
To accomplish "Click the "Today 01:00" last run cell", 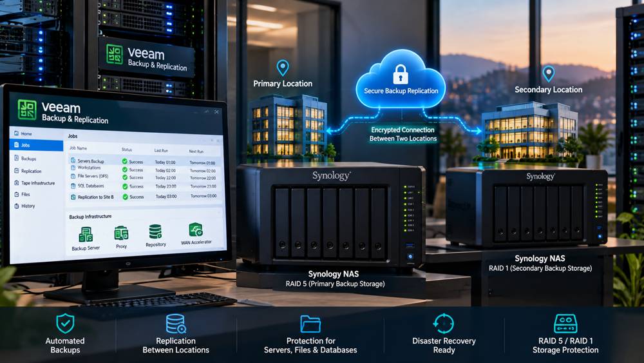I will [x=165, y=162].
